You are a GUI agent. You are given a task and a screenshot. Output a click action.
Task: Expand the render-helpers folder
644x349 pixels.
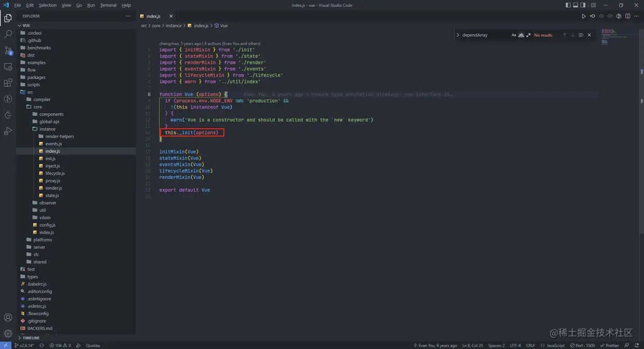[x=76, y=137]
